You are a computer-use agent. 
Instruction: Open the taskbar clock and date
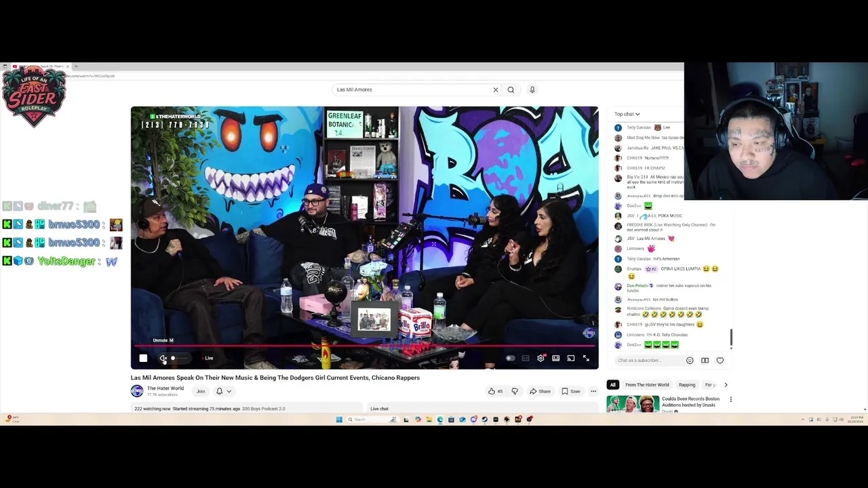pyautogui.click(x=854, y=420)
